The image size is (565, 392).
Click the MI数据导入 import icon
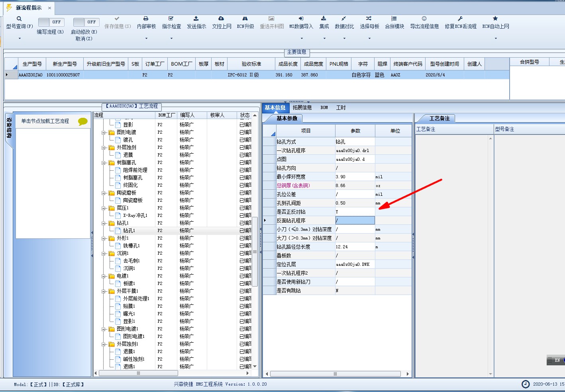tap(301, 19)
